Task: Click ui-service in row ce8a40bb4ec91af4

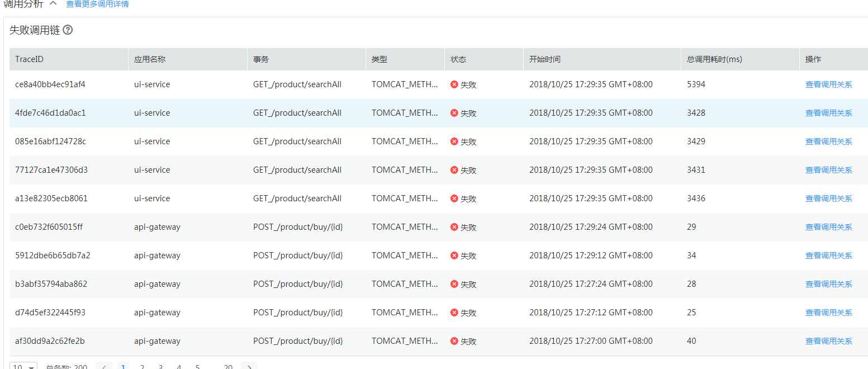Action: [x=152, y=84]
